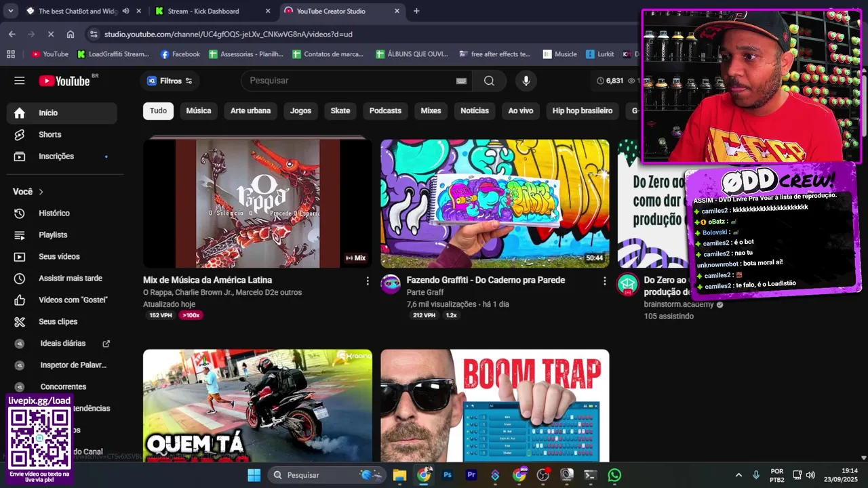
Task: Click the on-screen keyboard icon in search
Action: (x=461, y=81)
